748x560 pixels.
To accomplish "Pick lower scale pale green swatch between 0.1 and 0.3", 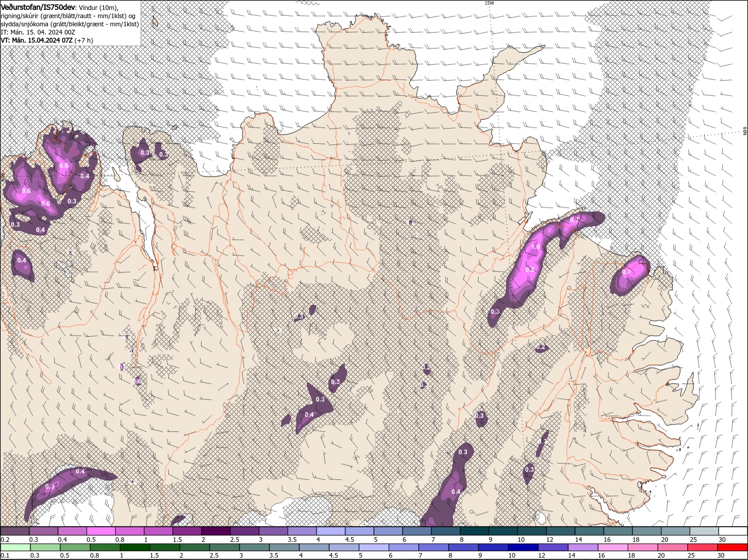I will point(15,547).
